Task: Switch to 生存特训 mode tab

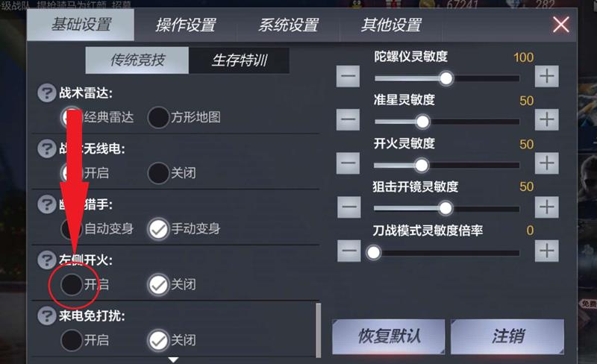Action: point(240,60)
